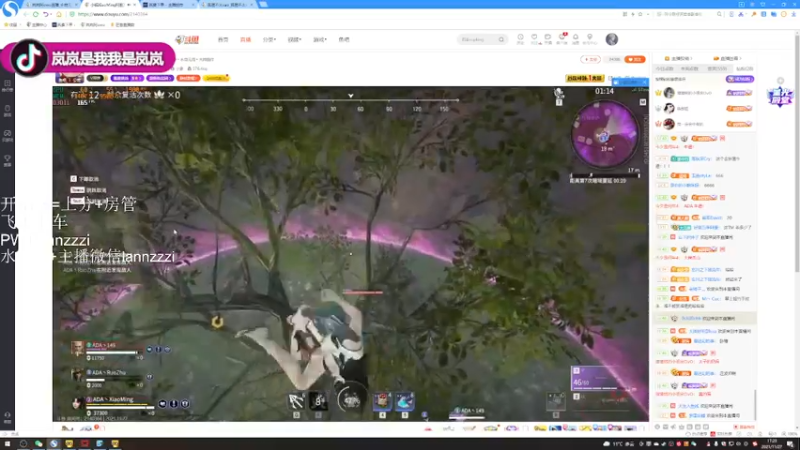This screenshot has width=800, height=450.
Task: Click the plus circle above purple badge
Action: tap(780, 81)
